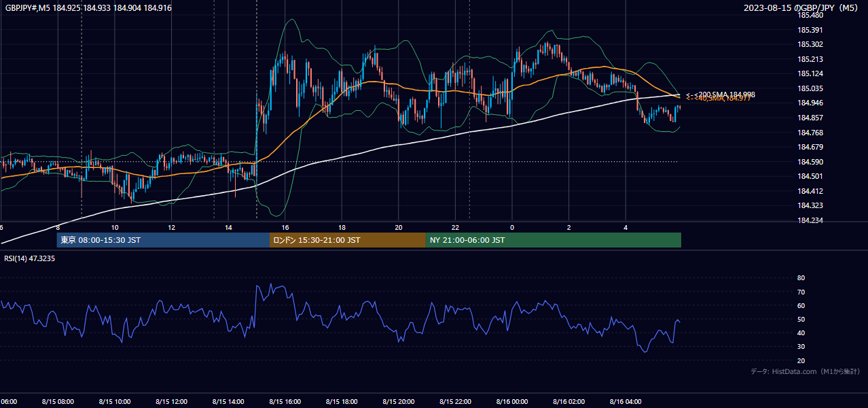This screenshot has height=408, width=868.
Task: Click the 8/15 22:00 bottom date label
Action: [x=455, y=402]
